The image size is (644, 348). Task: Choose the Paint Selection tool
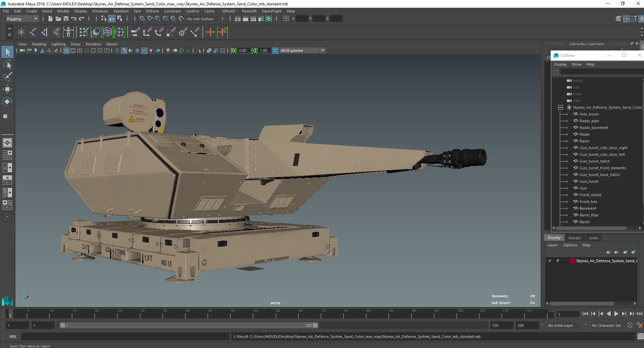point(7,76)
